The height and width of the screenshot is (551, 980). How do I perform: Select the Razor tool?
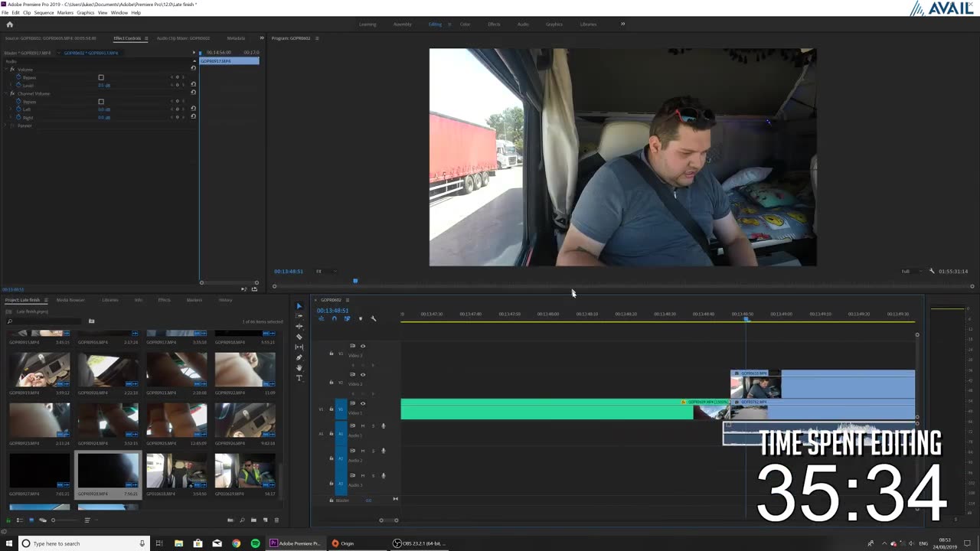299,337
